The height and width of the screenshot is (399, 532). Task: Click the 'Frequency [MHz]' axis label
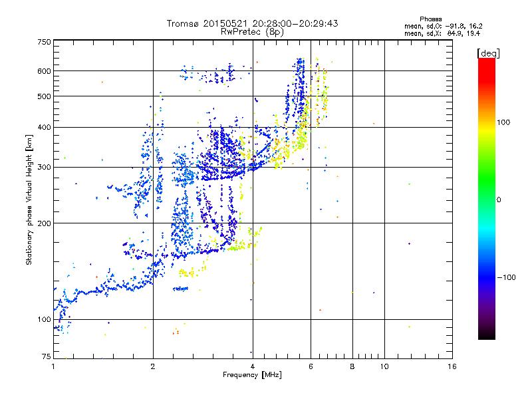pyautogui.click(x=252, y=375)
